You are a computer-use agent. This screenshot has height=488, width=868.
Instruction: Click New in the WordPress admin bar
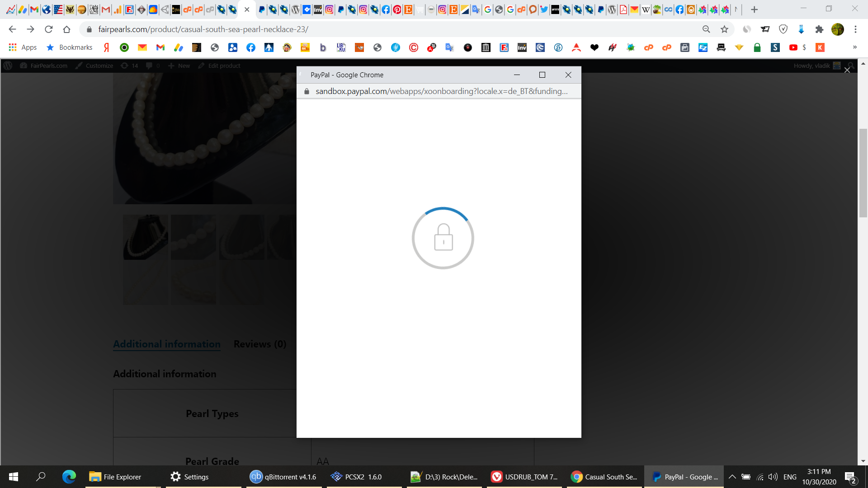pos(179,66)
